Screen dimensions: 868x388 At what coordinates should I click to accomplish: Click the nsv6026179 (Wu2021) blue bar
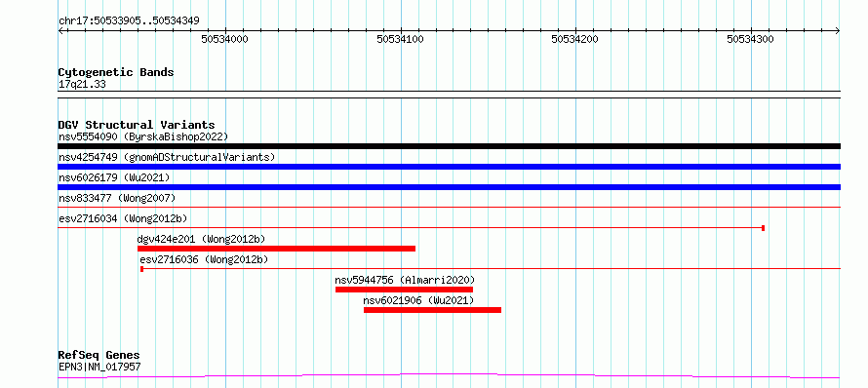coord(449,187)
